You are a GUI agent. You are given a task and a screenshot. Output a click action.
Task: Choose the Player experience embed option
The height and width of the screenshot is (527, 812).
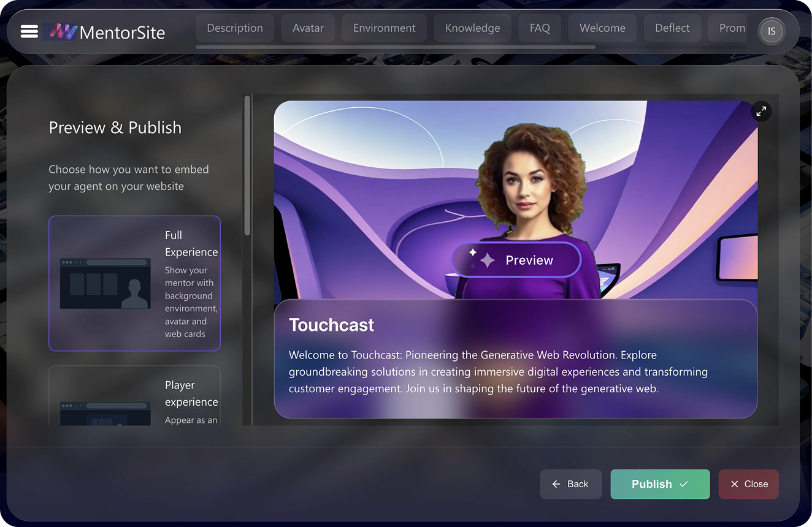(134, 396)
